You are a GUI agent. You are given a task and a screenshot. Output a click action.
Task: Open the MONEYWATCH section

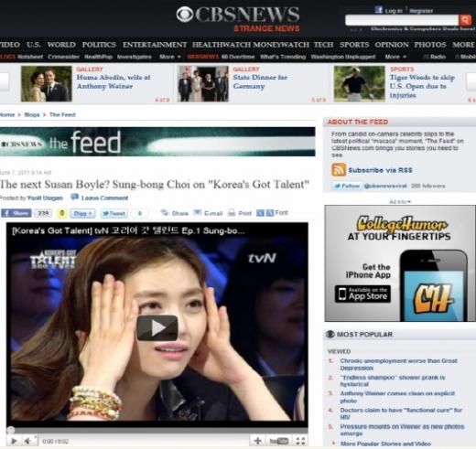(x=281, y=45)
